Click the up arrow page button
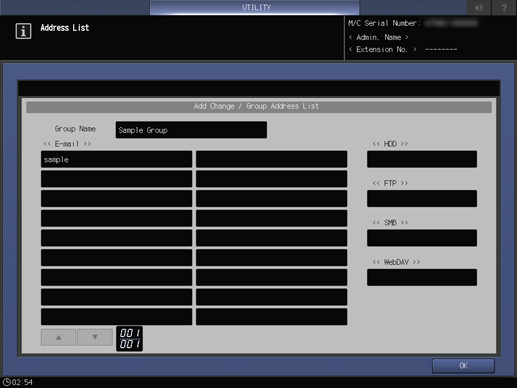Image resolution: width=517 pixels, height=388 pixels. tap(58, 337)
